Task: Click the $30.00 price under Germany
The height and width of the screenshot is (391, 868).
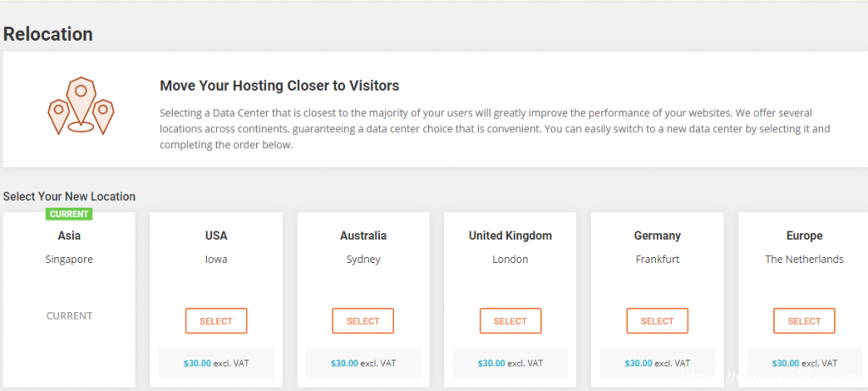Action: point(638,363)
